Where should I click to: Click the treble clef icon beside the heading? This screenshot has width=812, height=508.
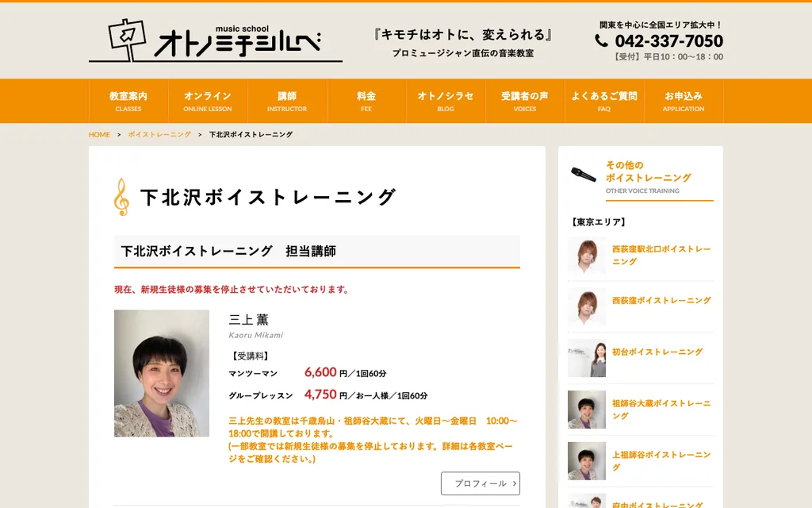point(121,197)
